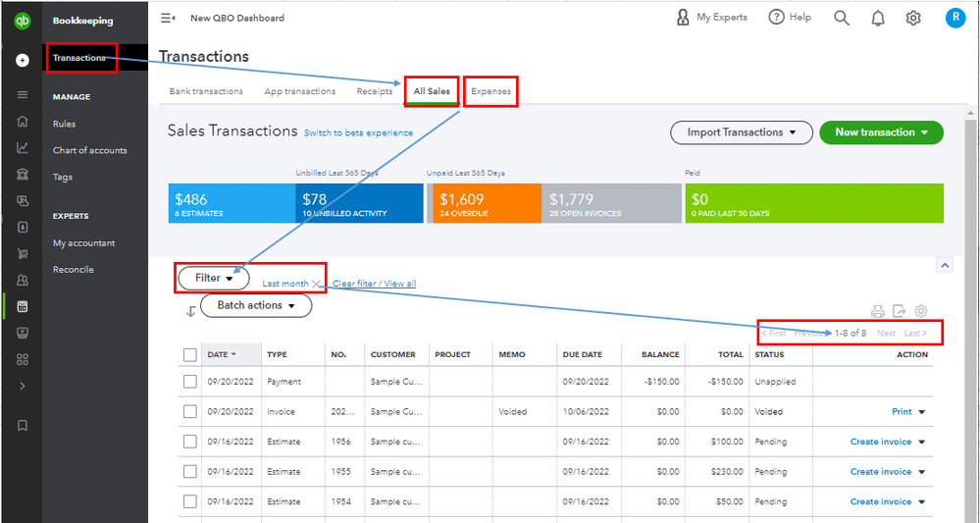
Task: Open the Batch actions dropdown
Action: [256, 305]
